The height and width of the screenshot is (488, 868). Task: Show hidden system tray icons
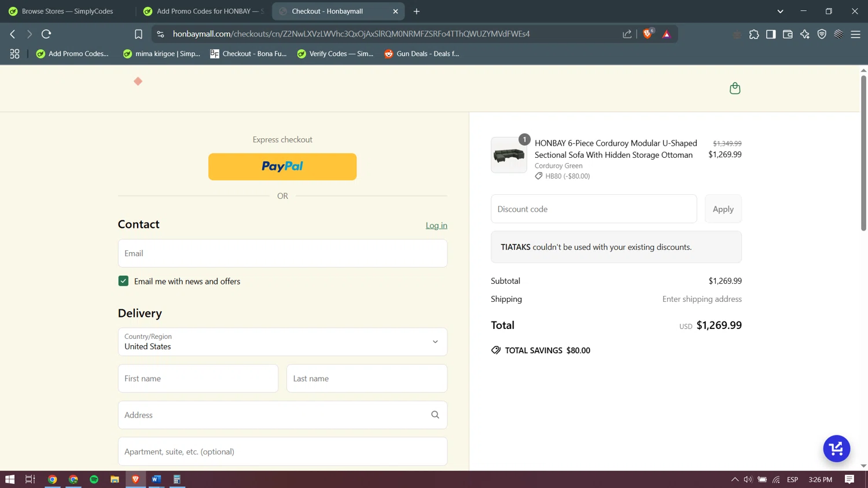pos(735,479)
